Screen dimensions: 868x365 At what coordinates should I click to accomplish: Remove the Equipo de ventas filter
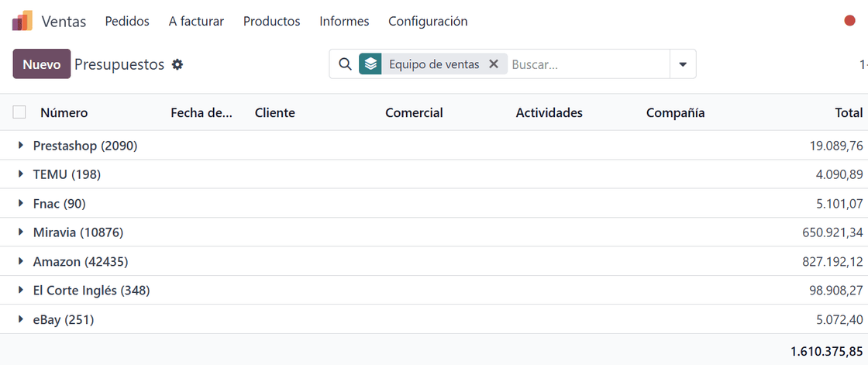click(494, 64)
